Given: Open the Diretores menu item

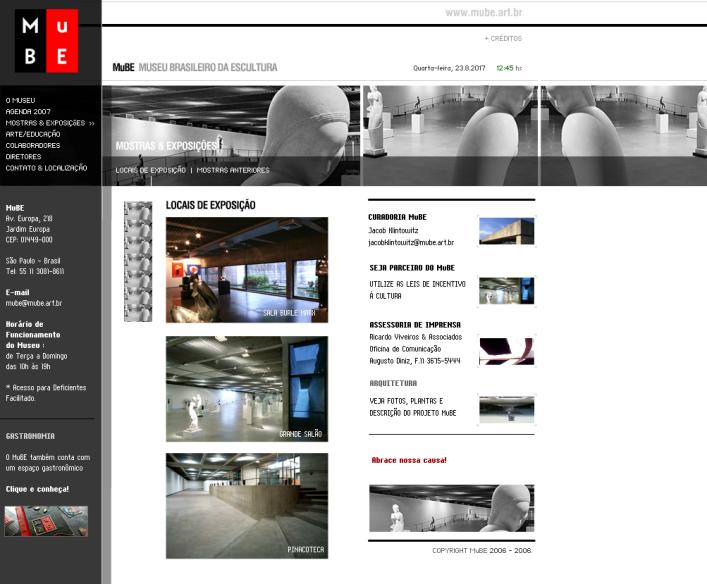Looking at the screenshot, I should tap(23, 156).
